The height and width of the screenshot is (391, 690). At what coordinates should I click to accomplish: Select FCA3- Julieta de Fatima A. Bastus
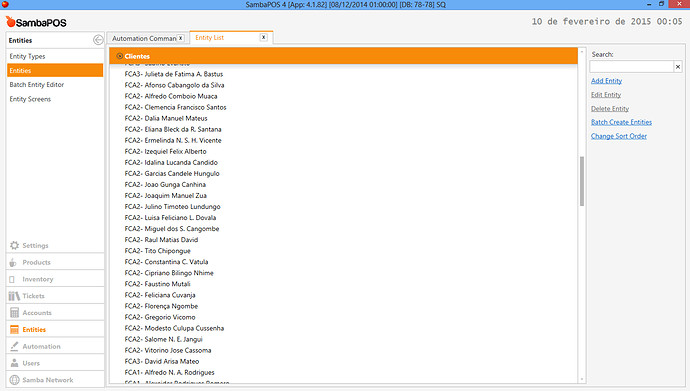pos(173,74)
